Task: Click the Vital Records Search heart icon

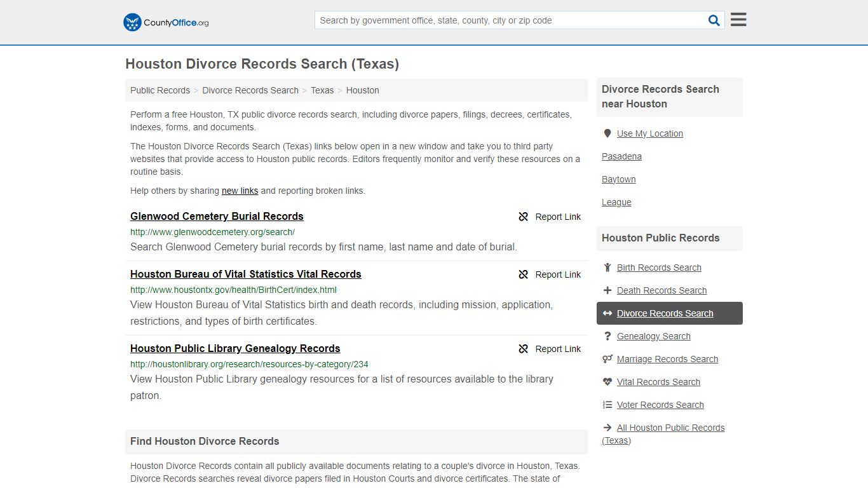Action: coord(607,382)
